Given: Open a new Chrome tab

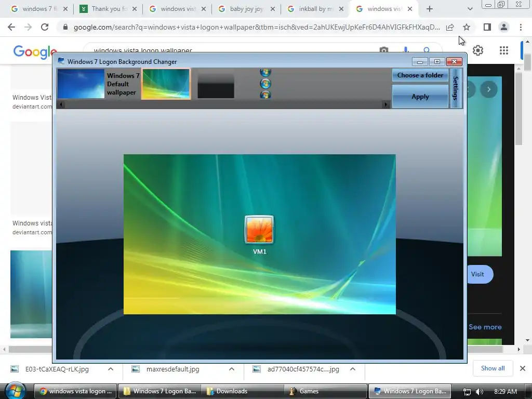Looking at the screenshot, I should [430, 9].
